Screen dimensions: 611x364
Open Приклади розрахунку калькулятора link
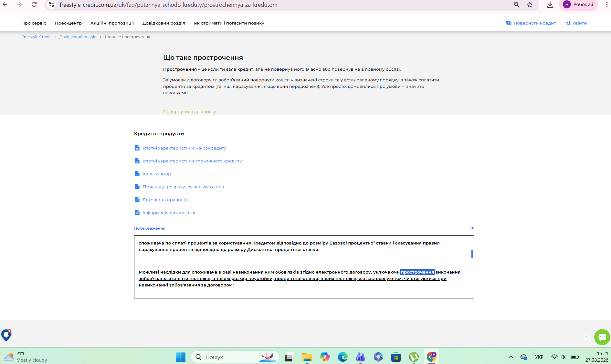183,187
